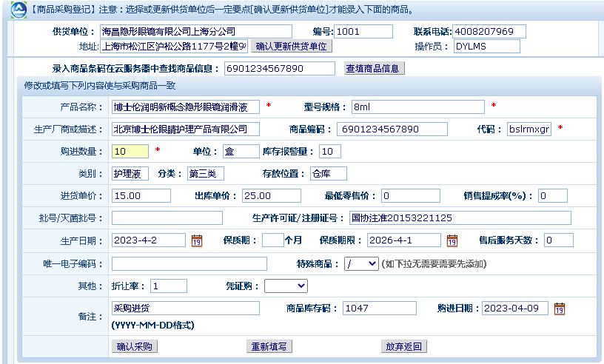
Task: Focus the 代码 field showing bslrmxgr
Action: click(529, 129)
